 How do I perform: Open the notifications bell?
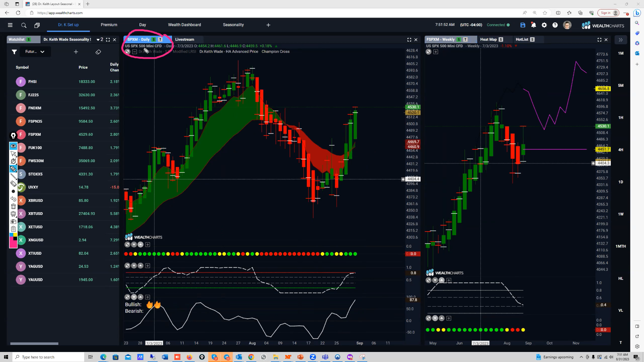coord(533,25)
